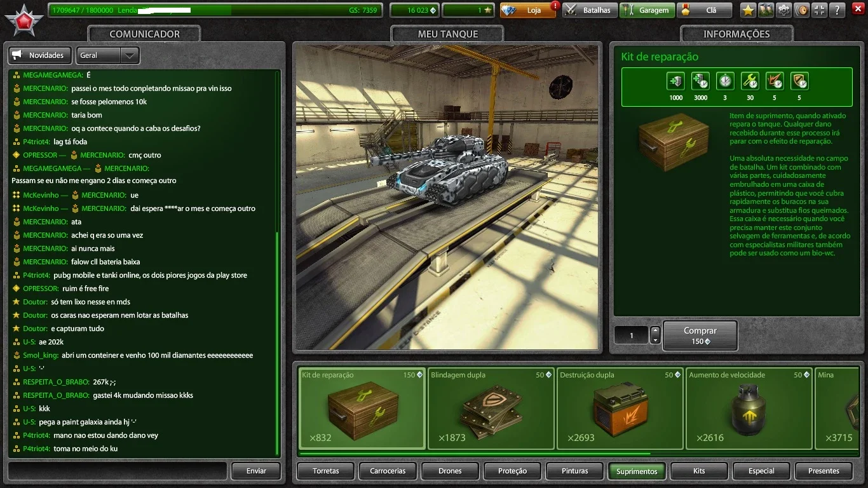Open the Clã clan menu
Image resolution: width=868 pixels, height=488 pixels.
point(704,10)
